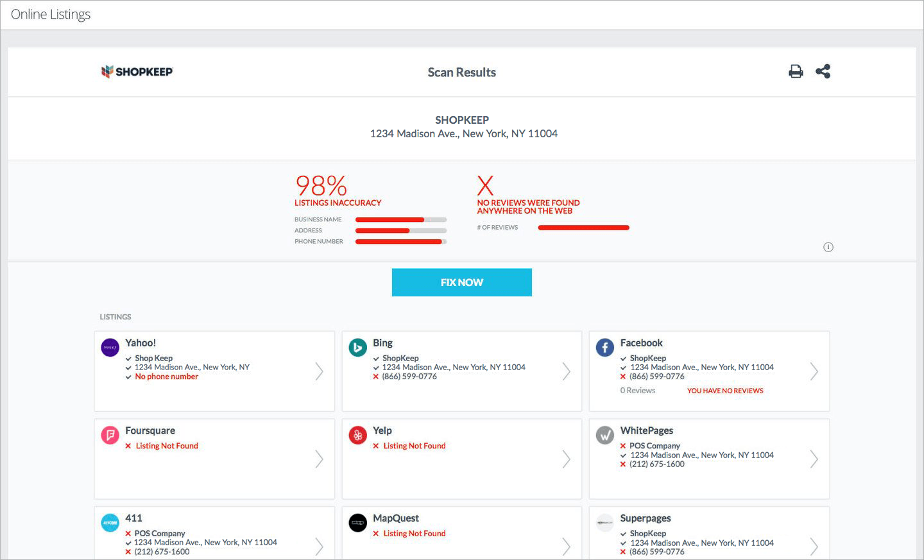Open the Bing listing title
This screenshot has height=560, width=924.
pyautogui.click(x=382, y=343)
